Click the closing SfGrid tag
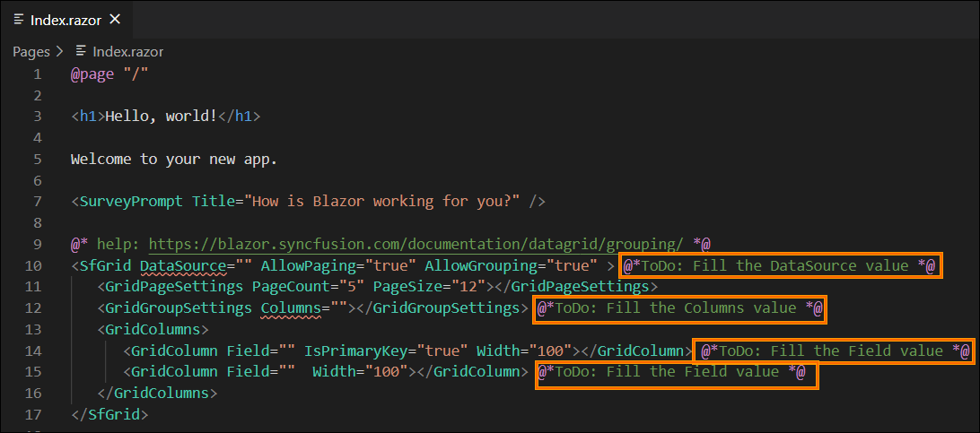 point(109,414)
